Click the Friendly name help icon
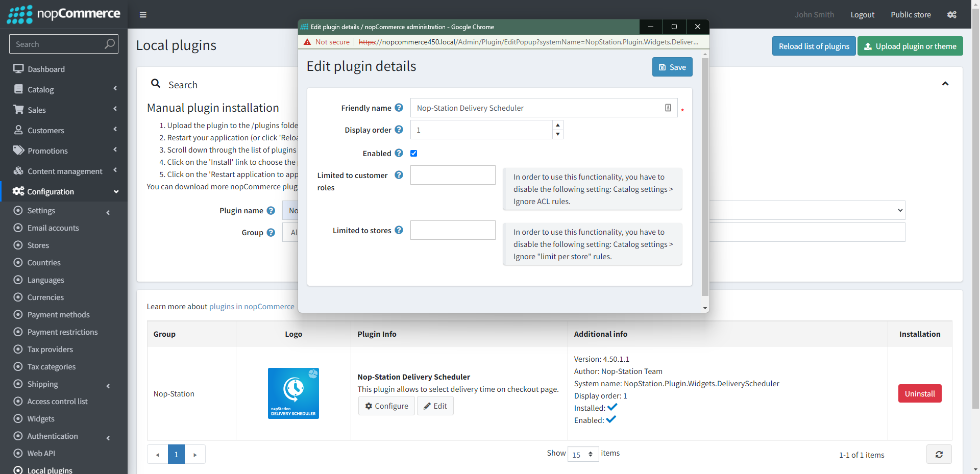Viewport: 980px width, 474px height. [x=399, y=108]
